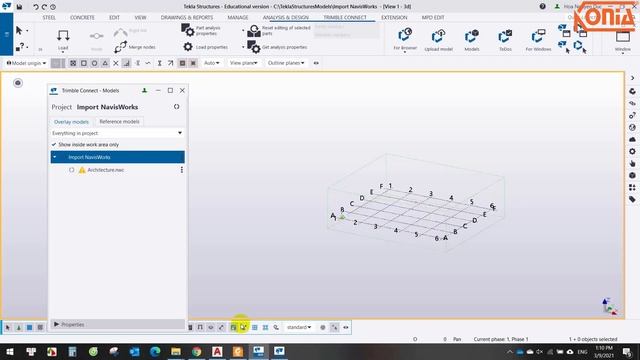Viewport: 640px width, 360px height.
Task: Click the phone-shaped icon in bottom toolbar
Action: pyautogui.click(x=276, y=327)
